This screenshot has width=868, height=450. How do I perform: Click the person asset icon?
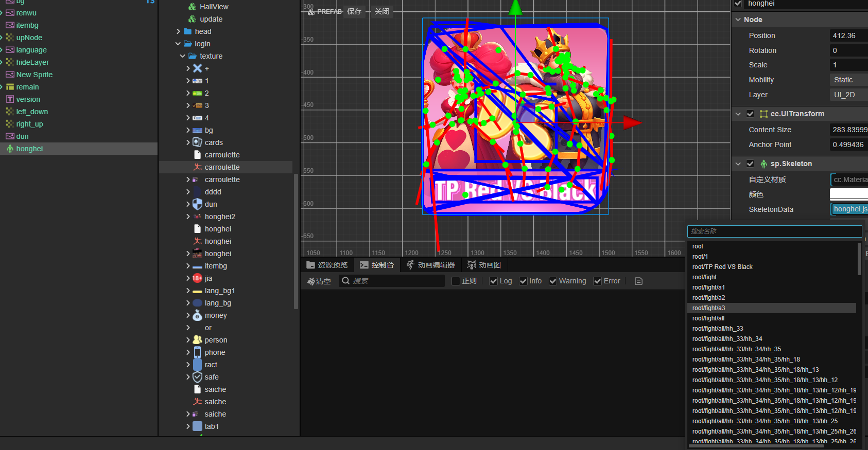pos(197,340)
